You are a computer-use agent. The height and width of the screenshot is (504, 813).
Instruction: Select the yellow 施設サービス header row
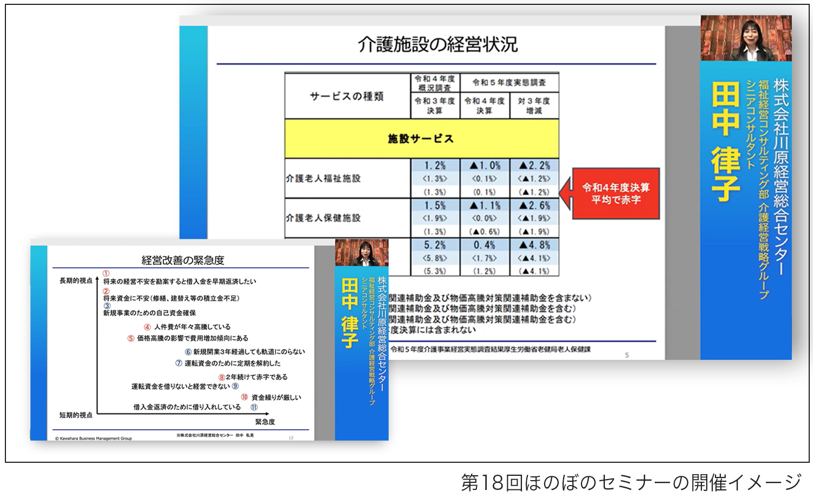tap(421, 139)
